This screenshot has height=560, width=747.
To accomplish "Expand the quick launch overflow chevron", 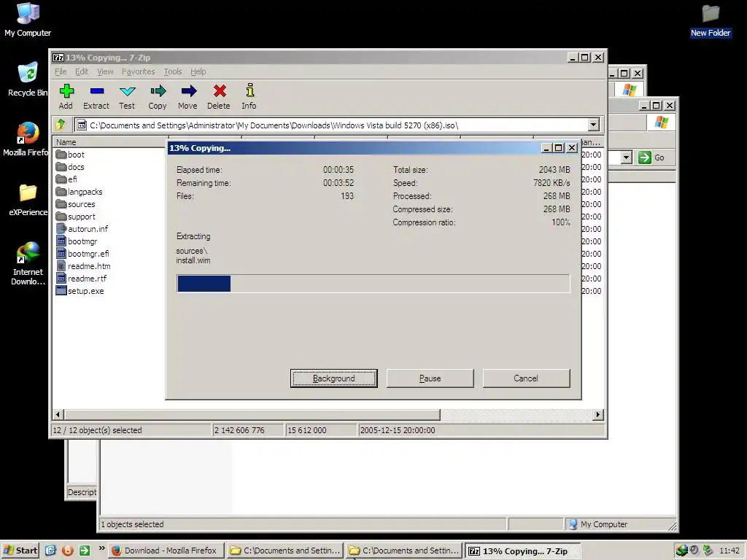I will [x=101, y=548].
